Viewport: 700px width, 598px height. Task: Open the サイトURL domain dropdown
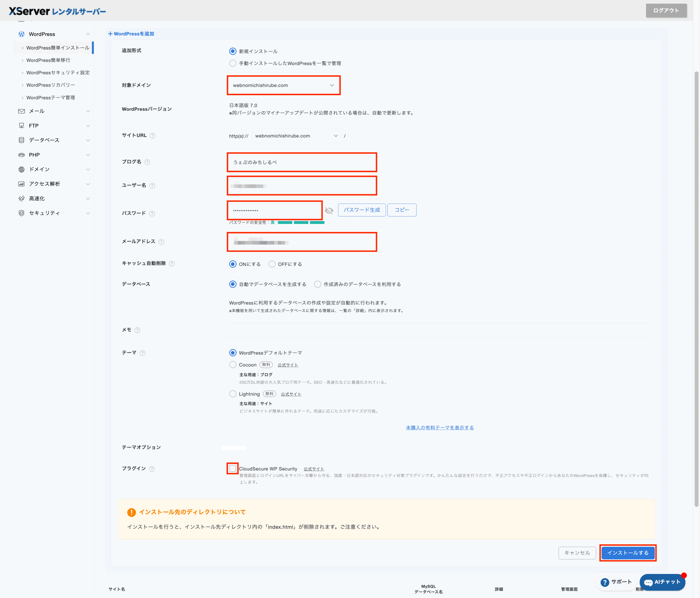coord(297,136)
